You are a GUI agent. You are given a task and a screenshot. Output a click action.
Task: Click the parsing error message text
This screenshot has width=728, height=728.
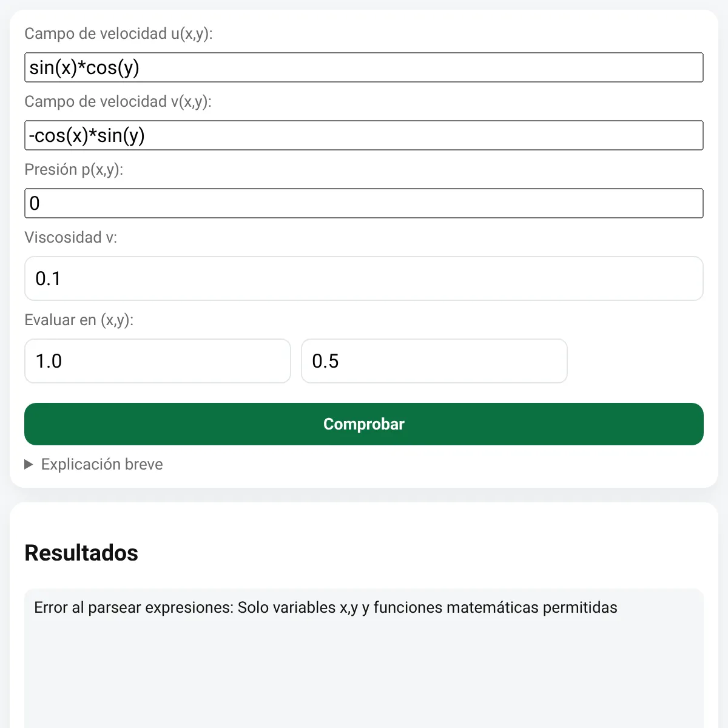click(326, 607)
